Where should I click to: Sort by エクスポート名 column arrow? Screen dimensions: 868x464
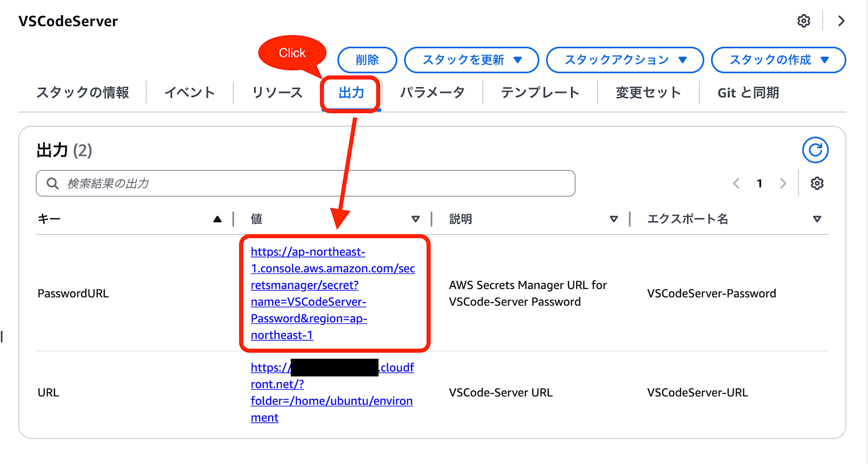coord(817,219)
